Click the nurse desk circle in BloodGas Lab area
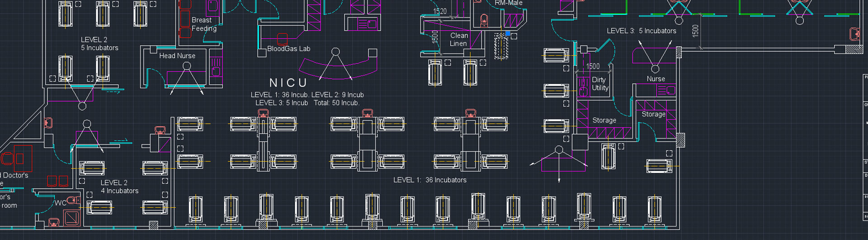This screenshot has height=240, width=868. pos(335,52)
